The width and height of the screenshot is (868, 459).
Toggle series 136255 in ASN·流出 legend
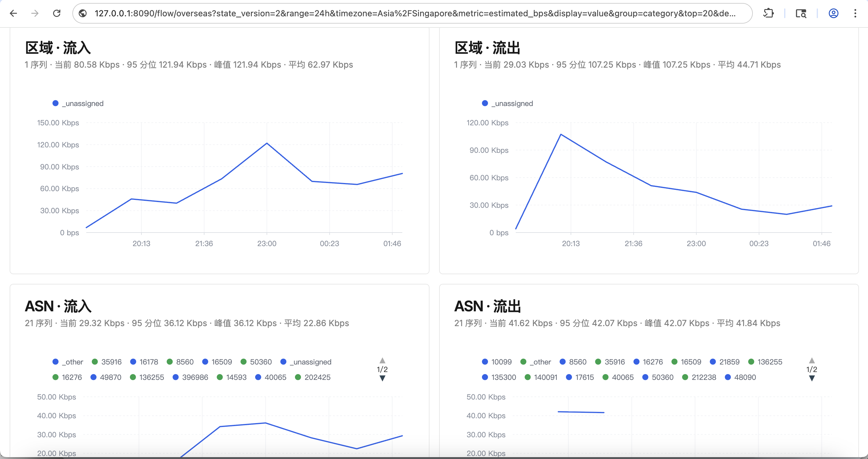point(765,362)
